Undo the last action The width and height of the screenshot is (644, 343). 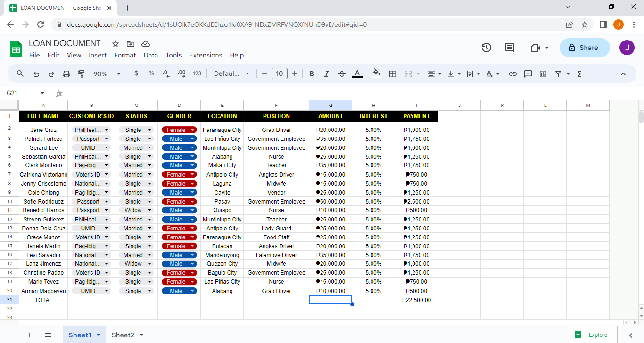tap(36, 74)
